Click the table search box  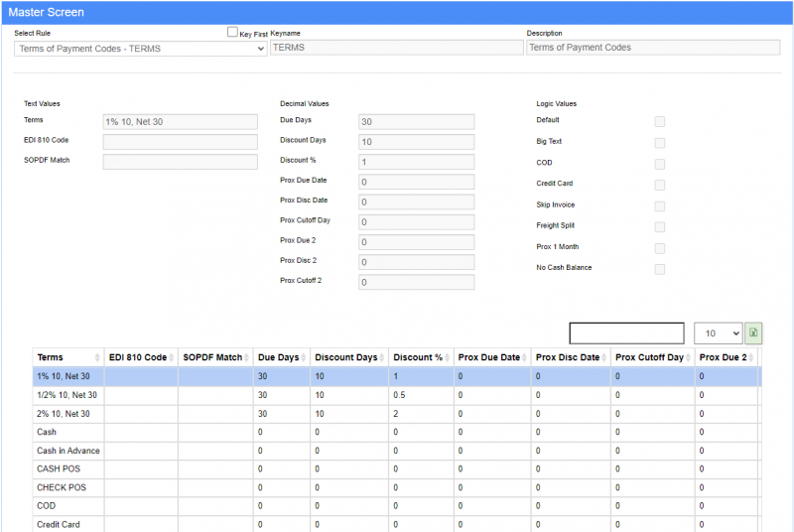pos(626,333)
